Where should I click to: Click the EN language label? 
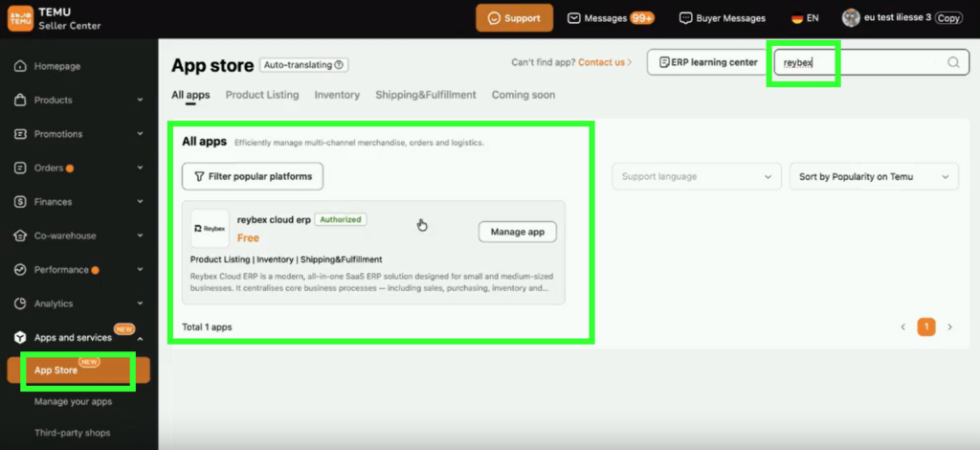coord(813,18)
